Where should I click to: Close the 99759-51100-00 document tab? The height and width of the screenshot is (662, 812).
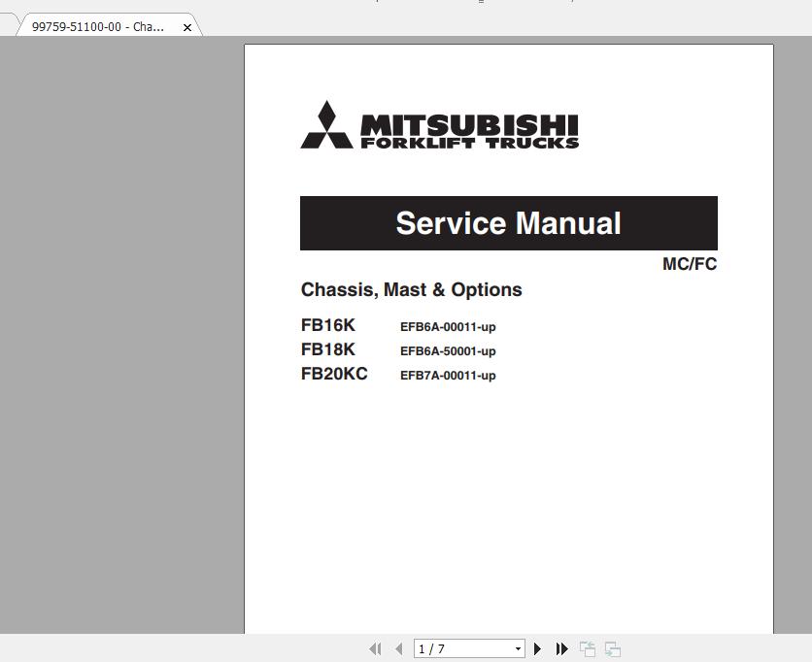[186, 26]
